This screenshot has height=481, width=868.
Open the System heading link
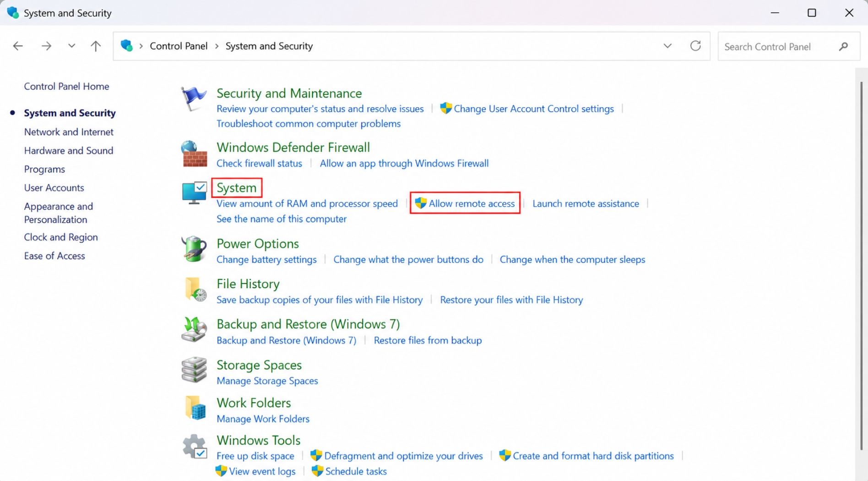(236, 188)
